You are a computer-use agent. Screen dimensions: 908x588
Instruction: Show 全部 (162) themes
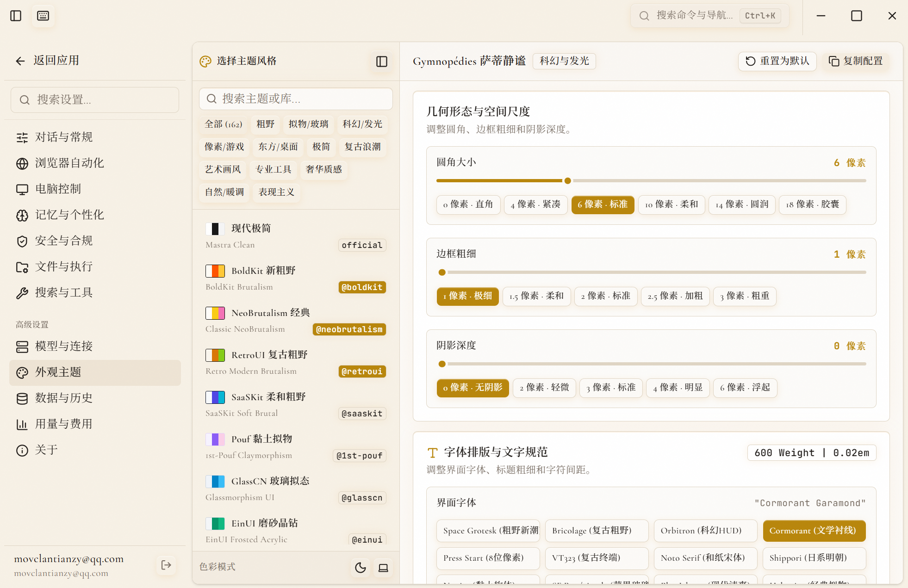224,124
